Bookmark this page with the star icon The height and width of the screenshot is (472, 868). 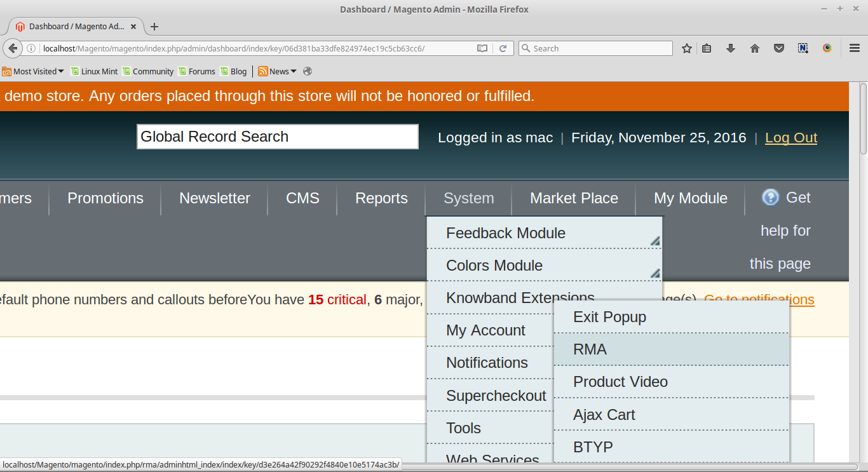coord(687,48)
